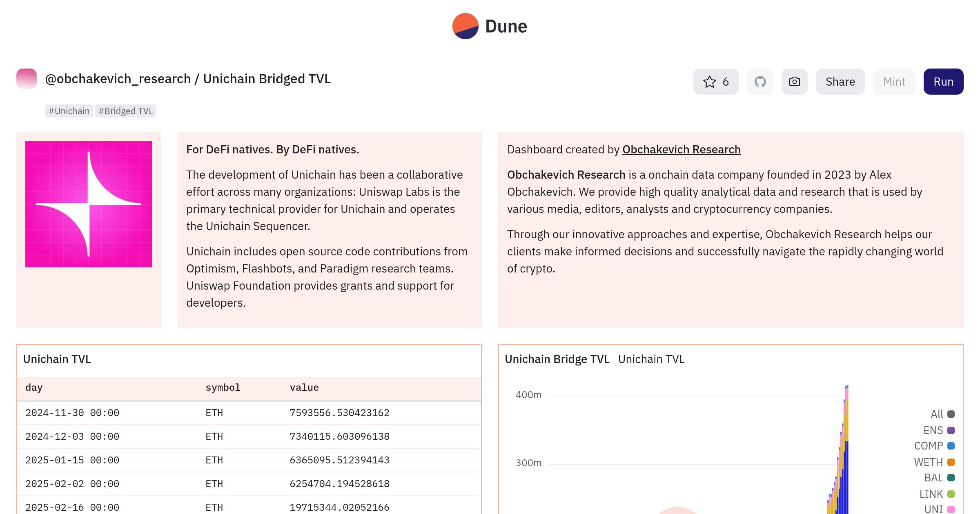Click the 400m y-axis label
The image size is (980, 514).
tap(528, 395)
